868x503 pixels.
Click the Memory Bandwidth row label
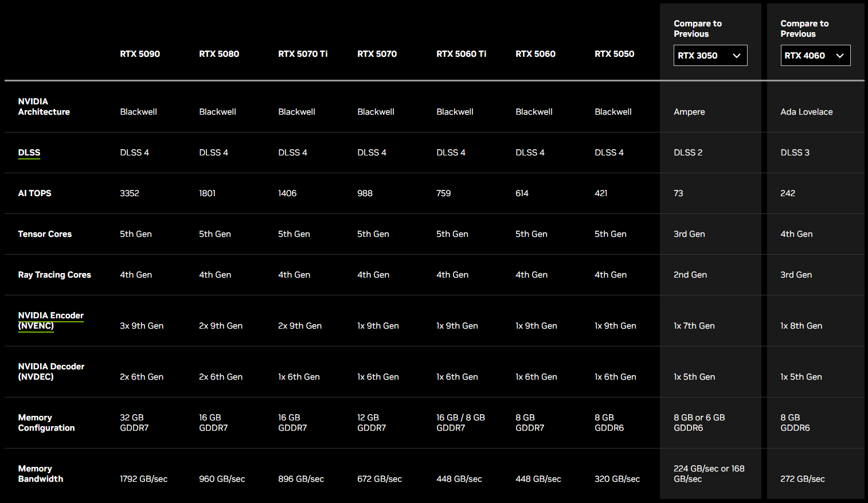click(x=40, y=474)
